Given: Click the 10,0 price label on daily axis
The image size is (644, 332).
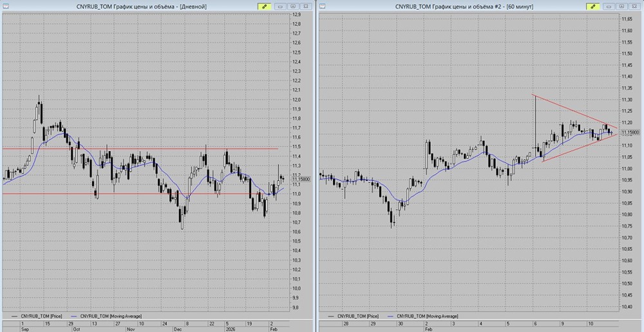Looking at the screenshot, I should click(x=296, y=288).
